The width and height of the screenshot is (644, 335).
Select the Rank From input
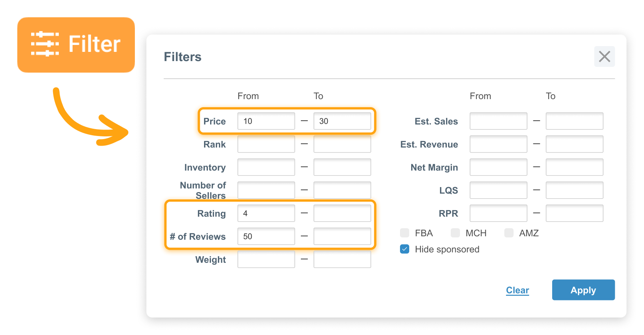pos(266,144)
